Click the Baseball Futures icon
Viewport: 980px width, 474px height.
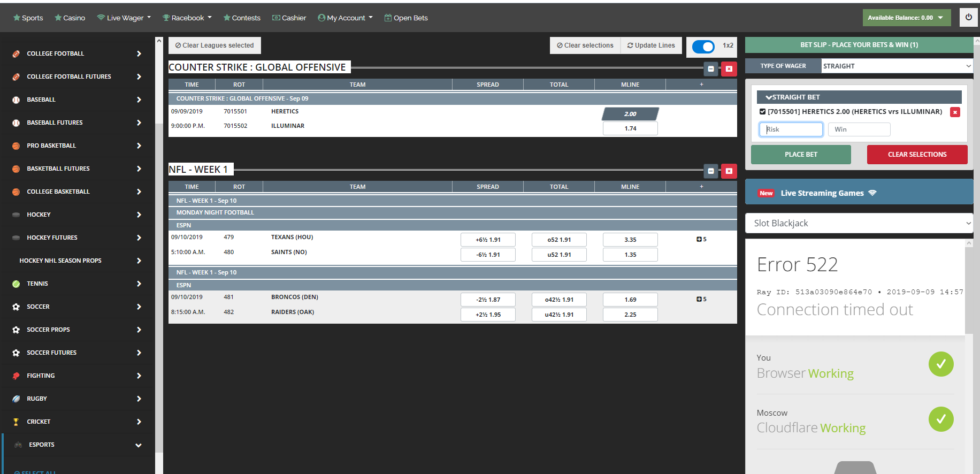[x=16, y=123]
